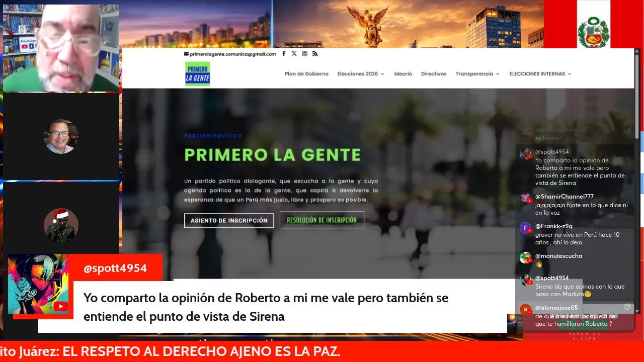Click the @manutescucha username in chat

click(x=558, y=256)
